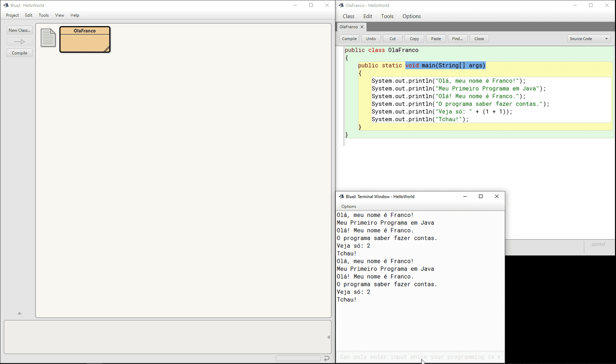616x364 pixels.
Task: Click the BlueJ progress bar at bottom
Action: pos(298,358)
